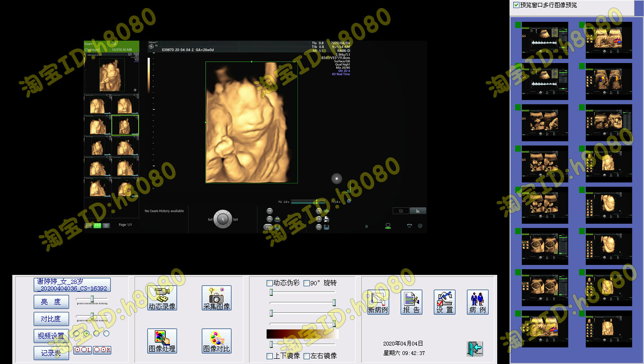Adjust the contrast slider next to 对比度
This screenshot has height=364, width=644.
[x=92, y=316]
